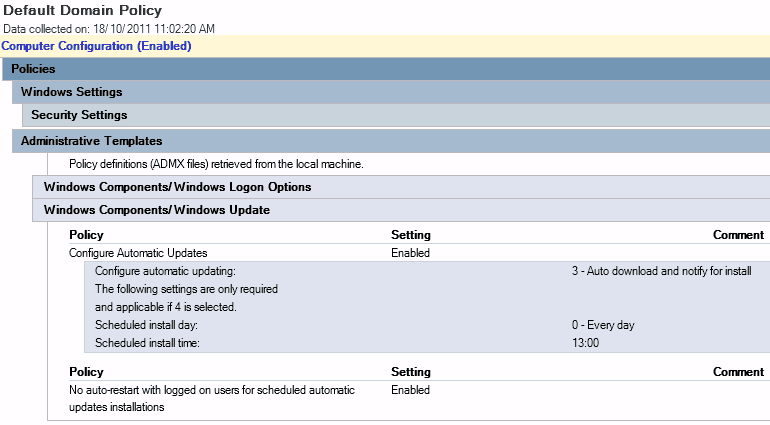The image size is (770, 425).
Task: Click the Computer Configuration (Enabled) link
Action: (x=96, y=46)
